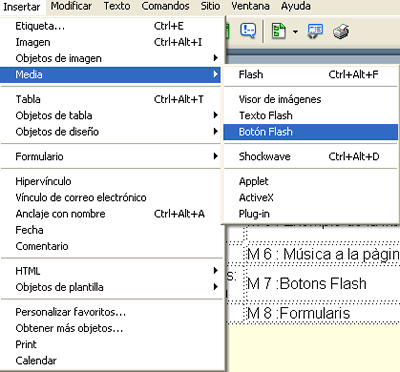Click the printer toolbar icon

pyautogui.click(x=341, y=32)
